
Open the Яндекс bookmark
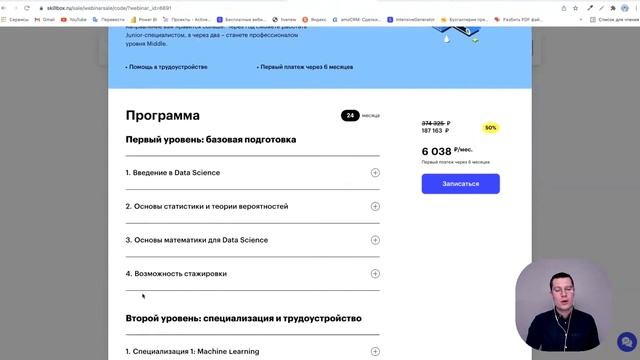pos(314,20)
